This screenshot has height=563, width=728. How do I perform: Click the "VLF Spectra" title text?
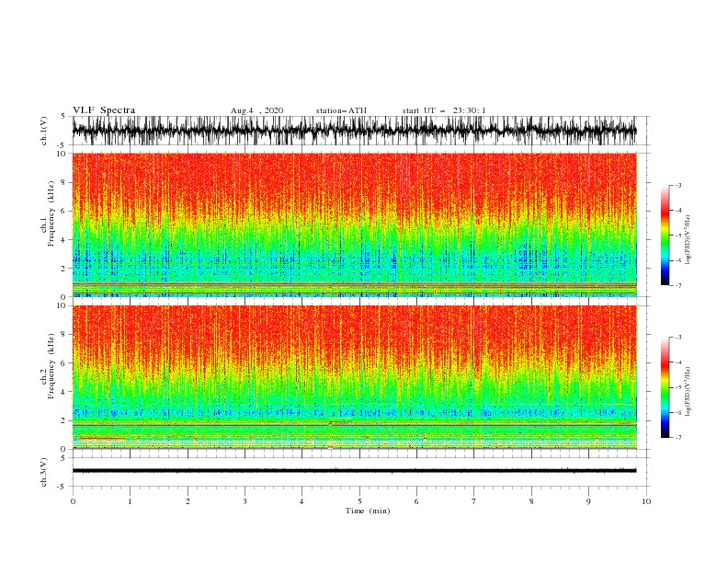coord(104,110)
